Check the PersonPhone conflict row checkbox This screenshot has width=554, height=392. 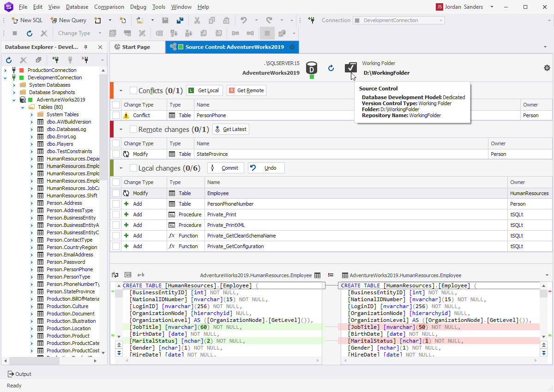(116, 115)
